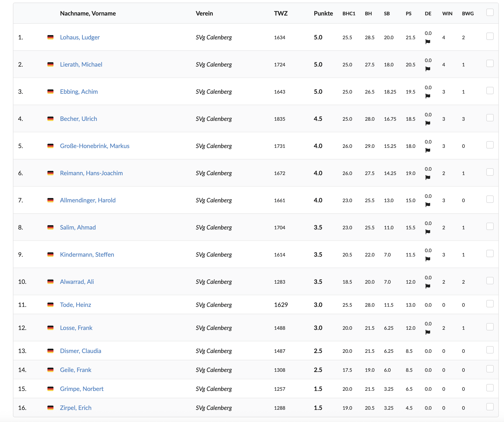The height and width of the screenshot is (422, 504).
Task: Click the Nachname, Vorname column header
Action: (x=88, y=13)
